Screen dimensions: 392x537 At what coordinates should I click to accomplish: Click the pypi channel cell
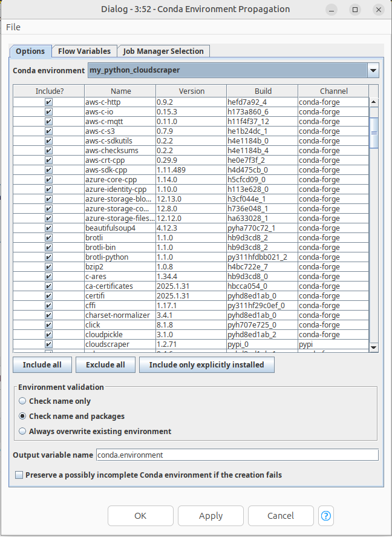click(333, 344)
